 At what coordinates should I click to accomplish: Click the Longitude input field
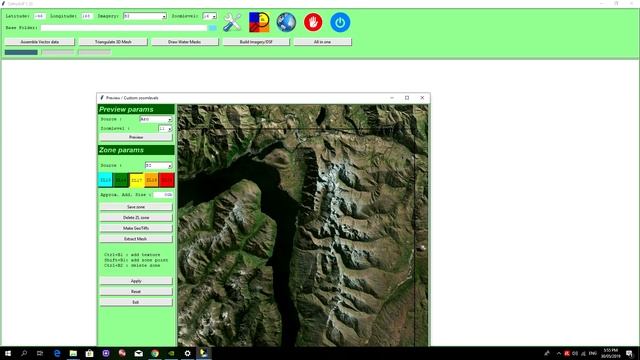(87, 16)
